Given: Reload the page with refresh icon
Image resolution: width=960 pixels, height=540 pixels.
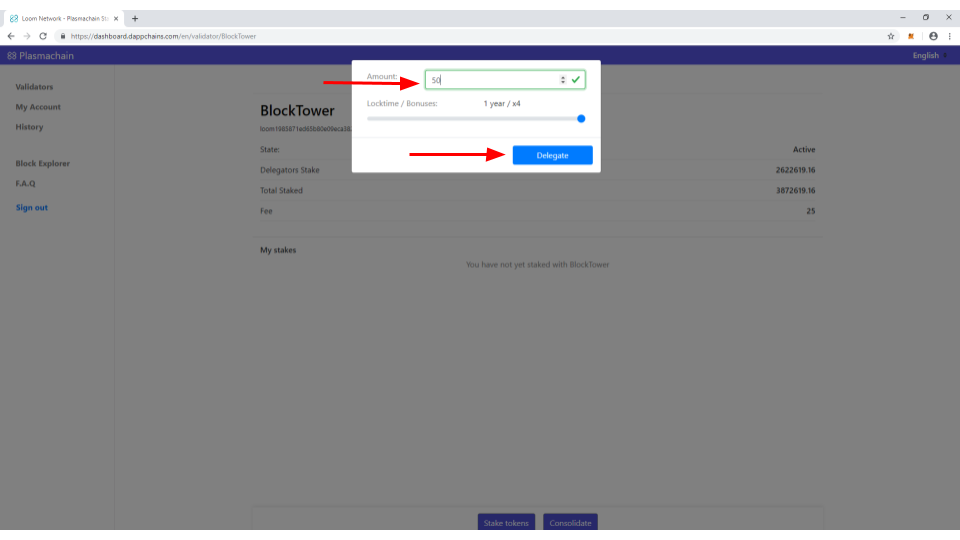Looking at the screenshot, I should tap(43, 36).
